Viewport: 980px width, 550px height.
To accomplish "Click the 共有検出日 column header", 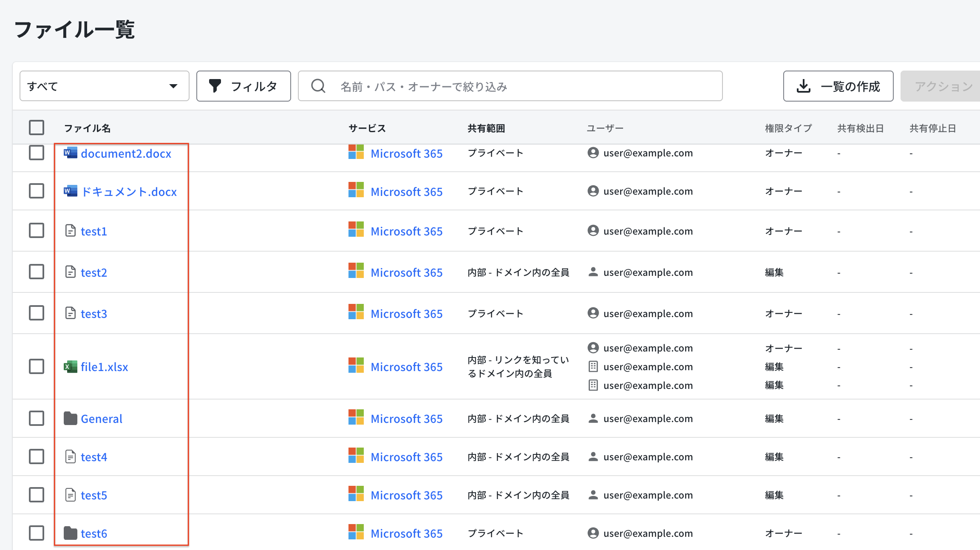I will point(861,128).
